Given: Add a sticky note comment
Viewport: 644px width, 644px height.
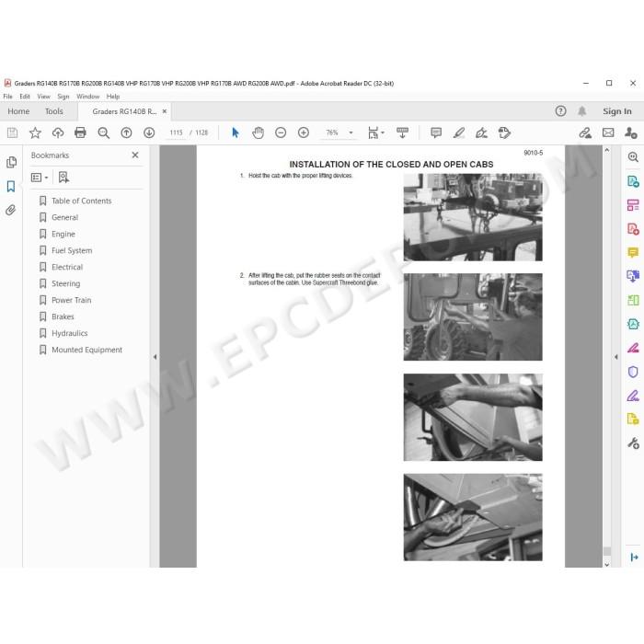Looking at the screenshot, I should click(x=436, y=132).
